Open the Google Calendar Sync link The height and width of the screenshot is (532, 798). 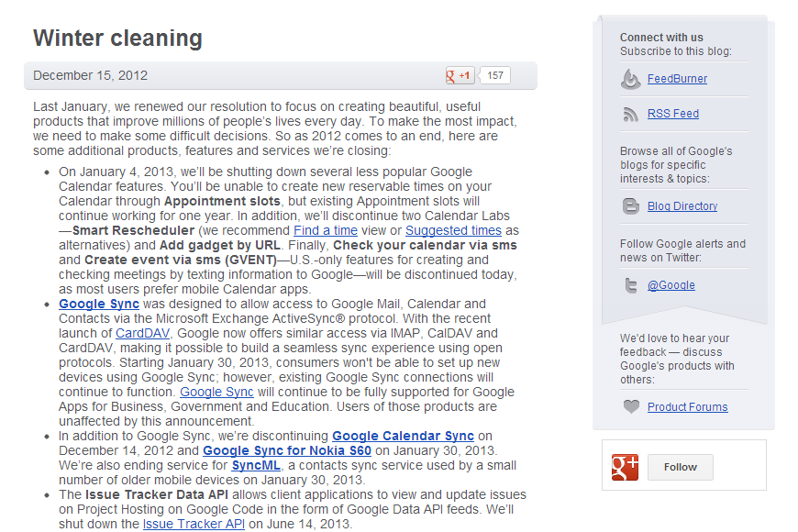point(403,437)
